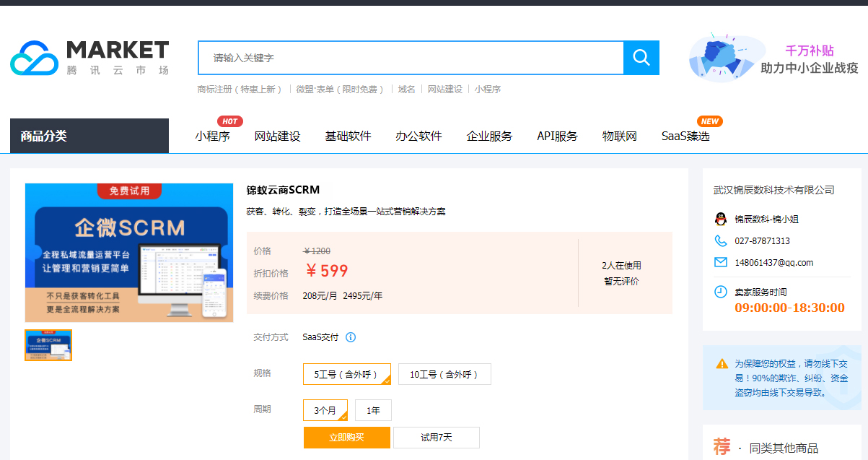The height and width of the screenshot is (460, 868).
Task: Click the 208元/月 renewal price
Action: [x=320, y=295]
